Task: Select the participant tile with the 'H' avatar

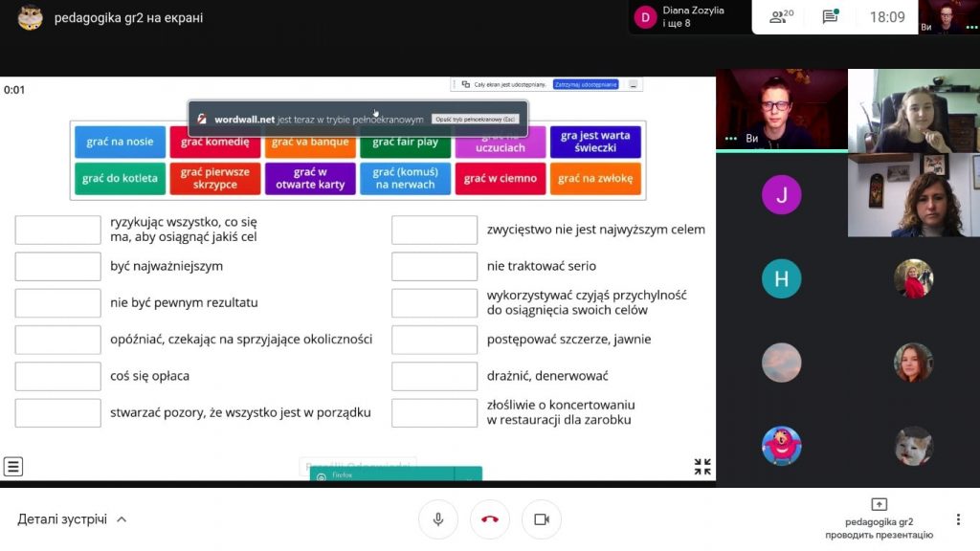Action: click(781, 278)
